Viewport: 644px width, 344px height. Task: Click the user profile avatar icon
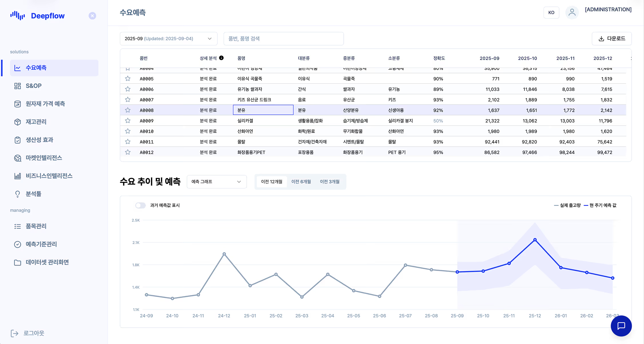(x=572, y=13)
